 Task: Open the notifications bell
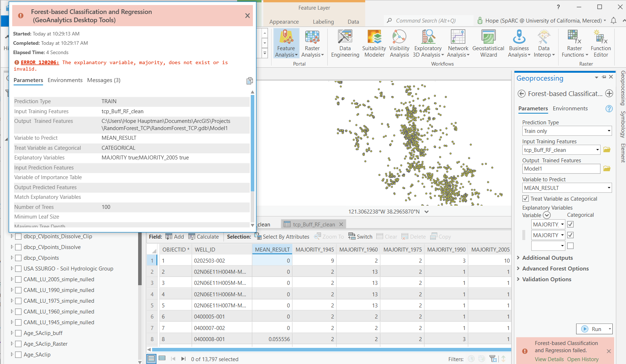(613, 21)
